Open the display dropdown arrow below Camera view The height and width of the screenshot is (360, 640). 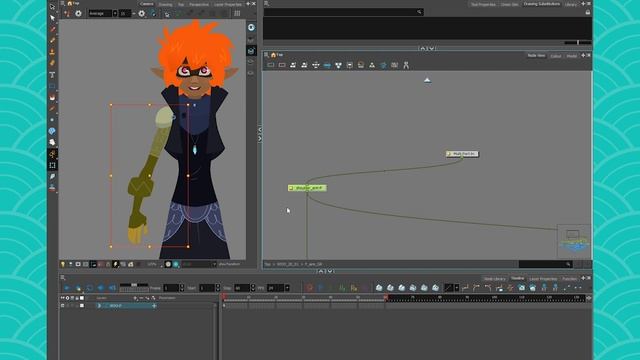click(x=214, y=264)
